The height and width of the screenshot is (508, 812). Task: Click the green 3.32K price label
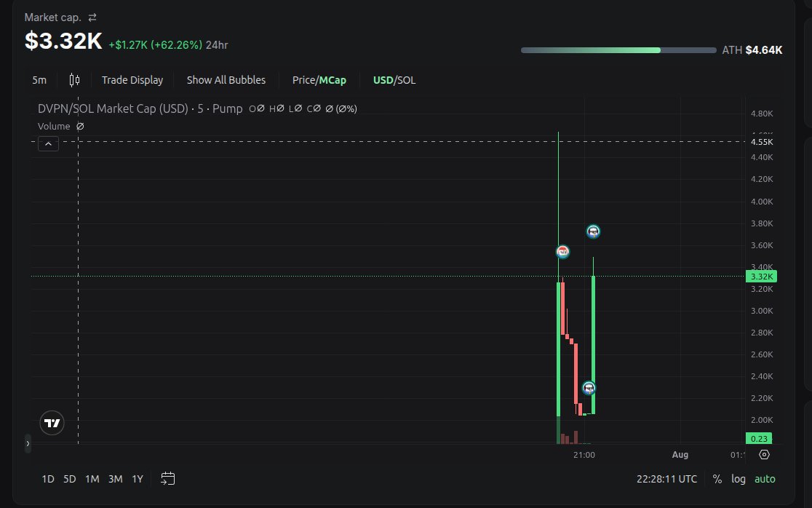point(761,277)
